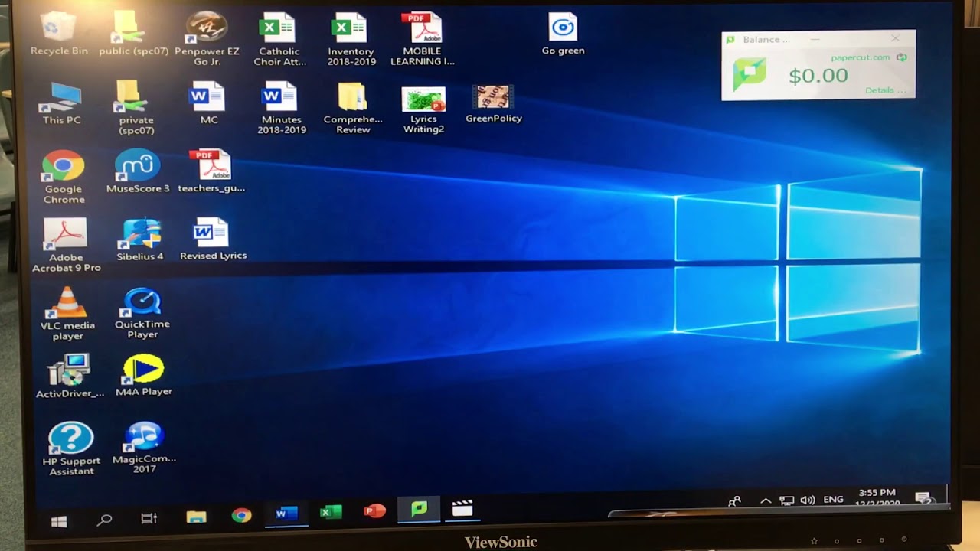The width and height of the screenshot is (980, 551).
Task: Launch Chrome from the taskbar
Action: (241, 515)
